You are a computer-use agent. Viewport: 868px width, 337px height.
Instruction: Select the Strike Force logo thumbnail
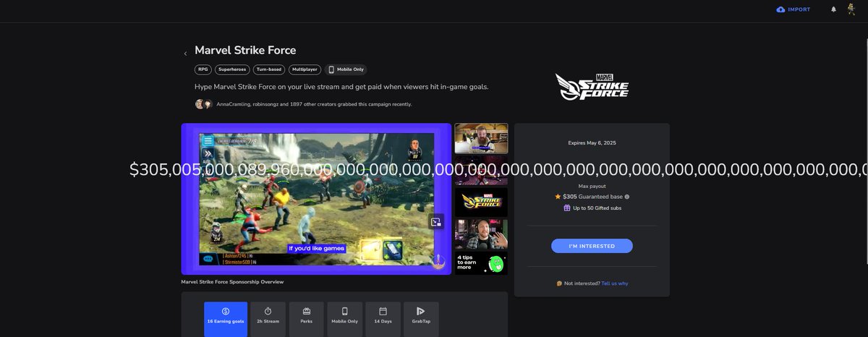pos(481,202)
